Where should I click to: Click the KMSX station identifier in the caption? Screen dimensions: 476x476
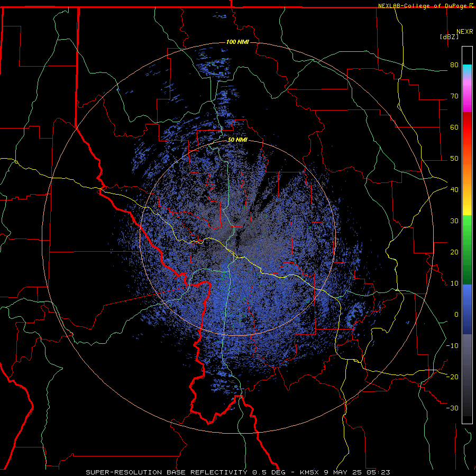pyautogui.click(x=309, y=472)
